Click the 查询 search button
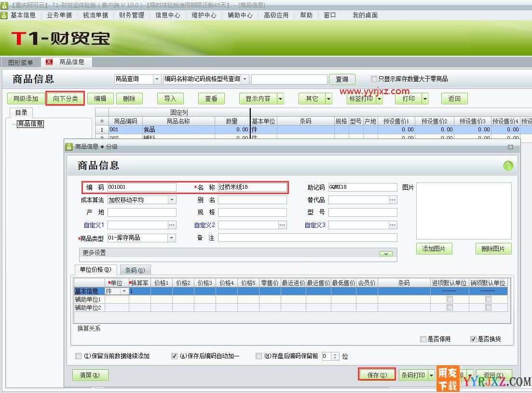This screenshot has height=393, width=532. [x=342, y=79]
